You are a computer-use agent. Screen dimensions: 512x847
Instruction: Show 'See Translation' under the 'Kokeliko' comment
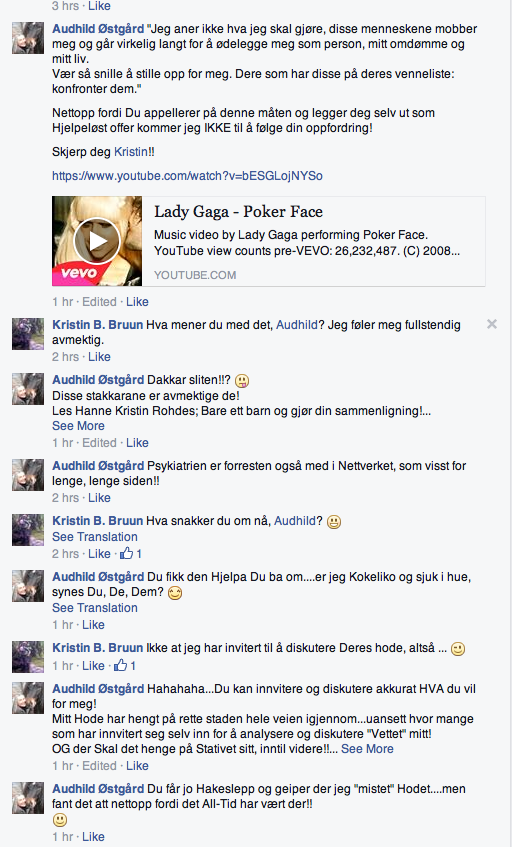point(95,608)
